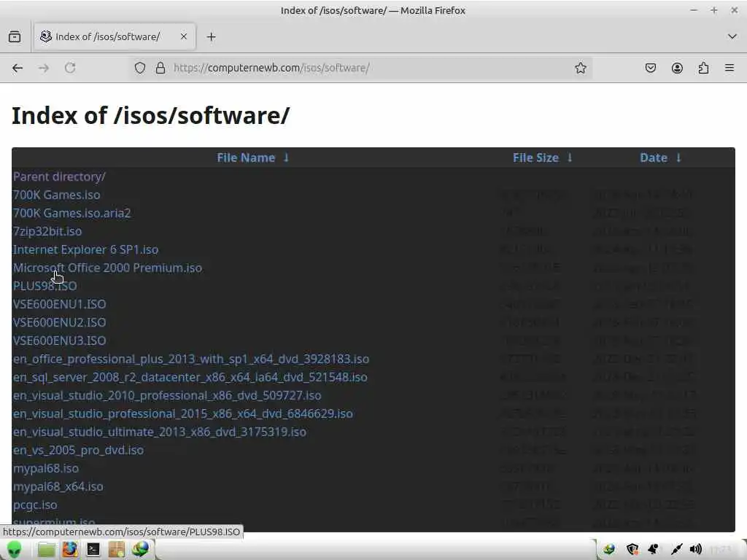Sort Date with the arrow
The height and width of the screenshot is (560, 747).
[679, 157]
